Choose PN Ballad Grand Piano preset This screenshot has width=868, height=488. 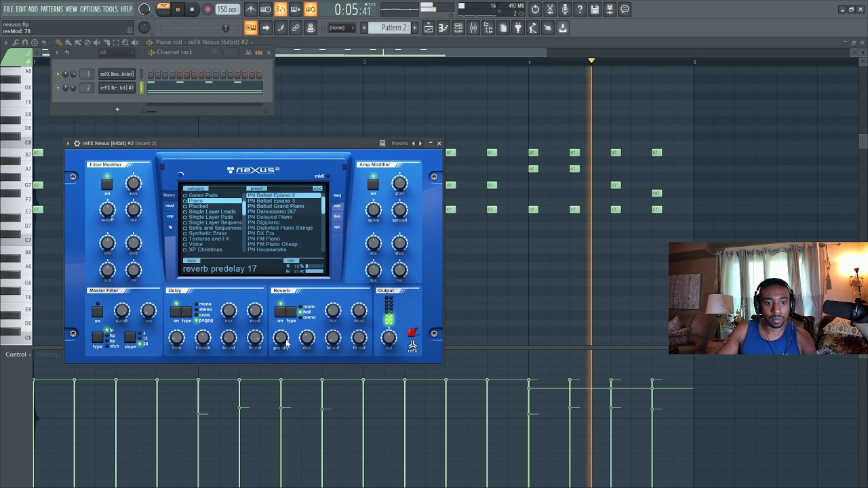coord(276,206)
